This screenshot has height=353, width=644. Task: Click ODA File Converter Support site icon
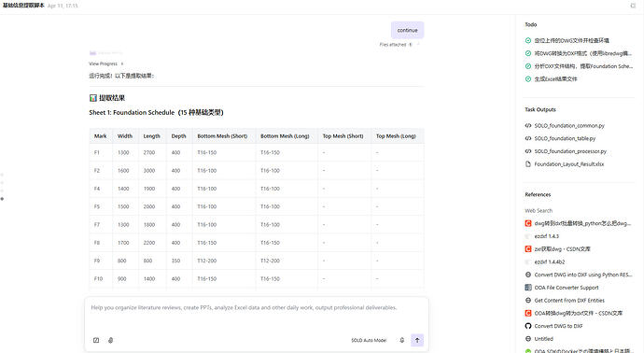click(x=528, y=288)
